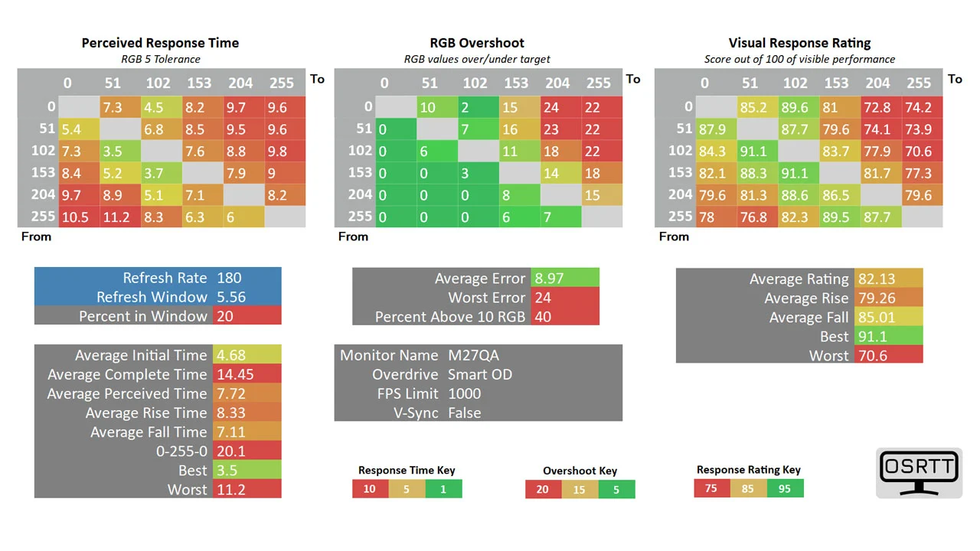Select the 11.2 cell in response time table
Screen dimensions: 980x551
(x=120, y=217)
